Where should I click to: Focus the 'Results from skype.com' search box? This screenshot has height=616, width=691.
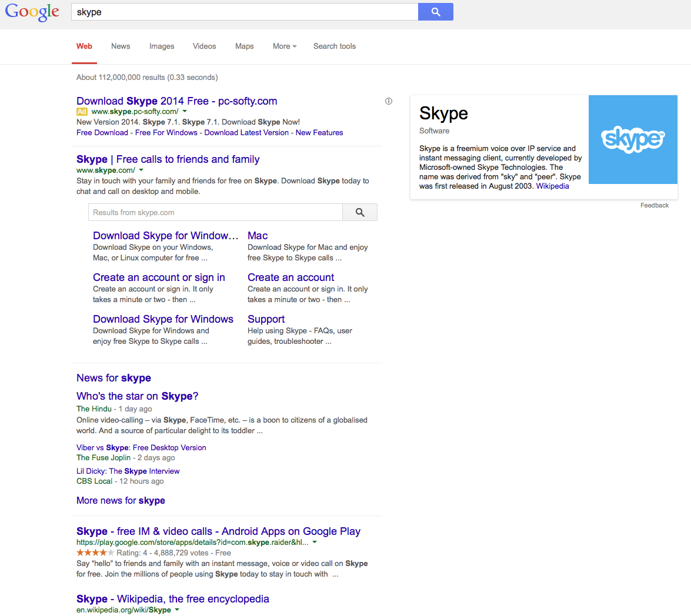(215, 212)
